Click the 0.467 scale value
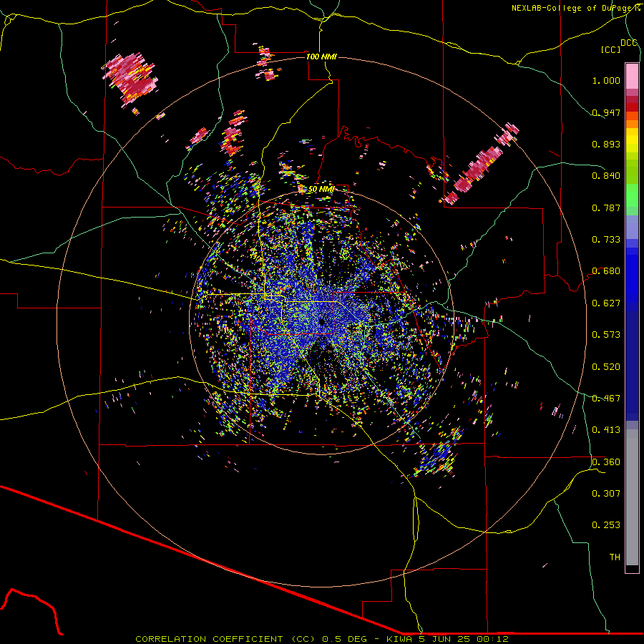Screen dimensions: 644x644 click(606, 399)
